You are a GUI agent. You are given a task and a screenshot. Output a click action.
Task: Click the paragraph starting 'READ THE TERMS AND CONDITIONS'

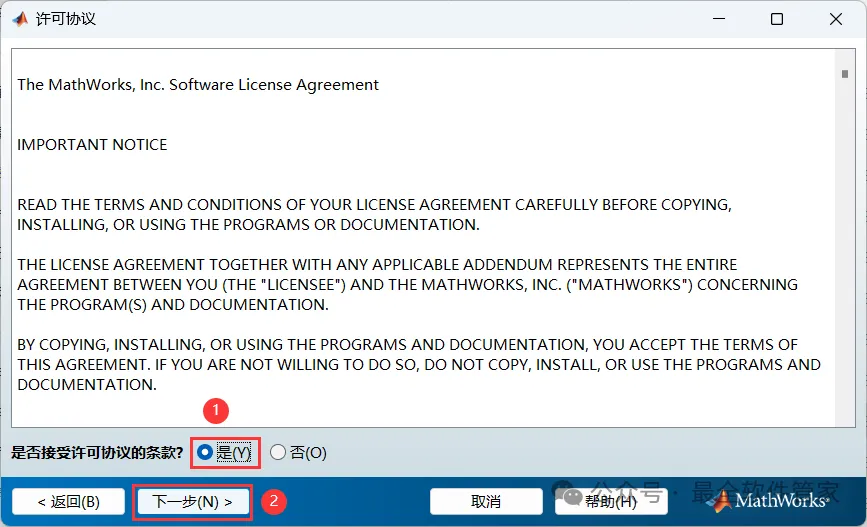(x=374, y=215)
